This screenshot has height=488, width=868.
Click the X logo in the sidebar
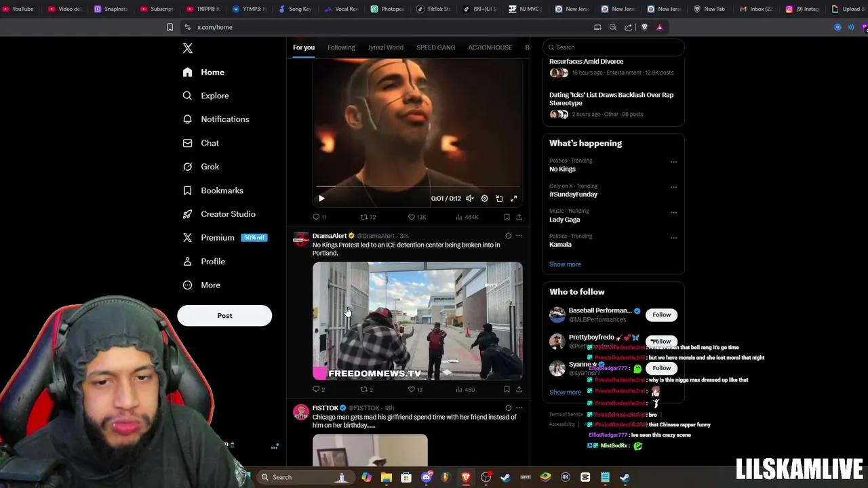[x=188, y=48]
